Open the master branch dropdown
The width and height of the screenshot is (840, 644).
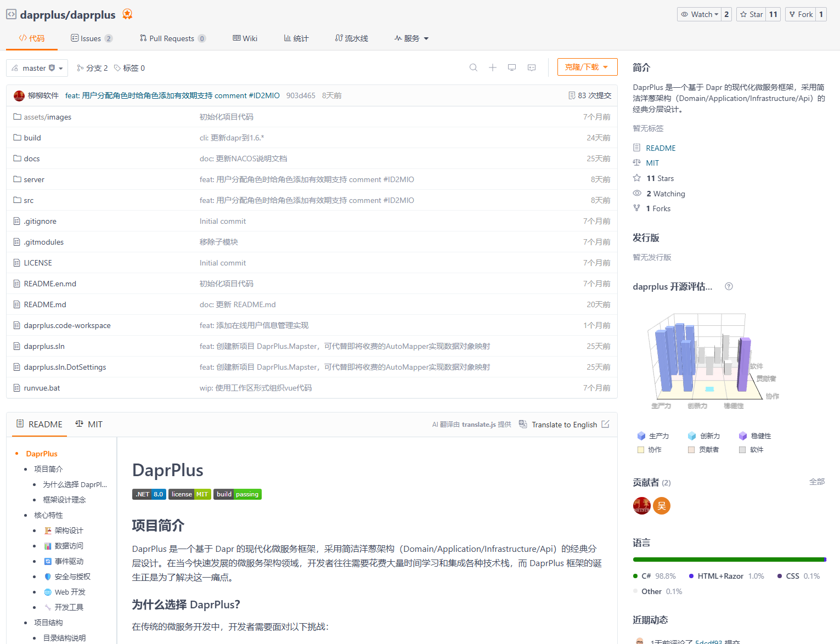click(37, 68)
